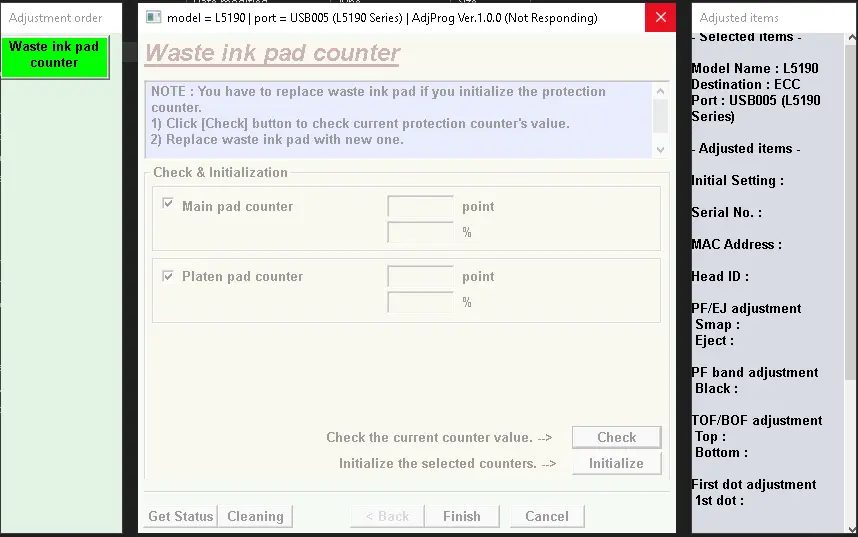Click the Back button
The width and height of the screenshot is (858, 537).
[387, 516]
